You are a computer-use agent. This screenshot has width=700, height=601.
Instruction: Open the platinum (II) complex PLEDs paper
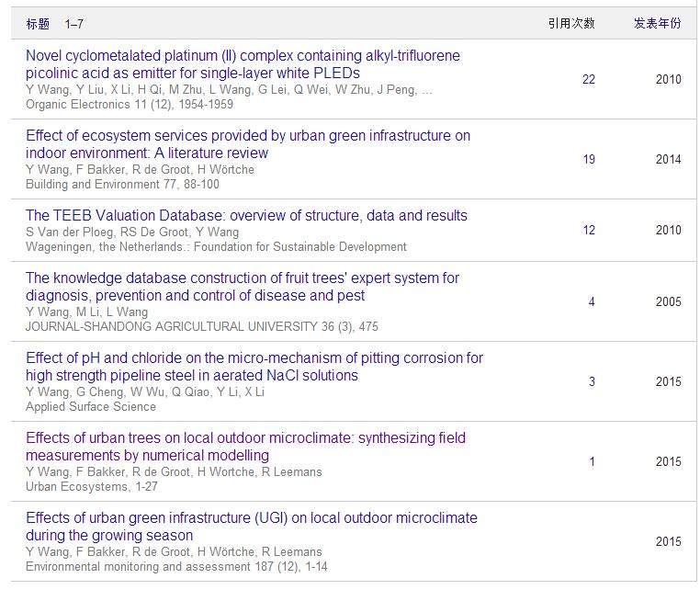tap(243, 64)
